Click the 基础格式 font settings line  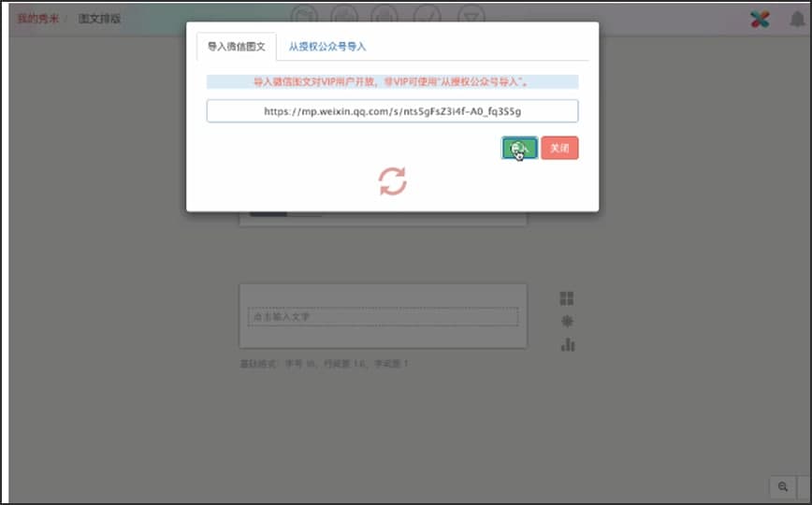pos(325,363)
